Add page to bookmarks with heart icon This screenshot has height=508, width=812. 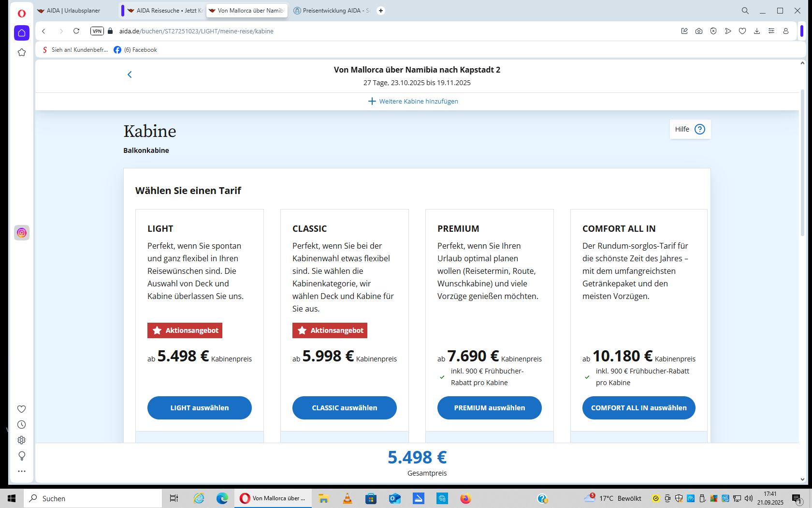click(742, 31)
